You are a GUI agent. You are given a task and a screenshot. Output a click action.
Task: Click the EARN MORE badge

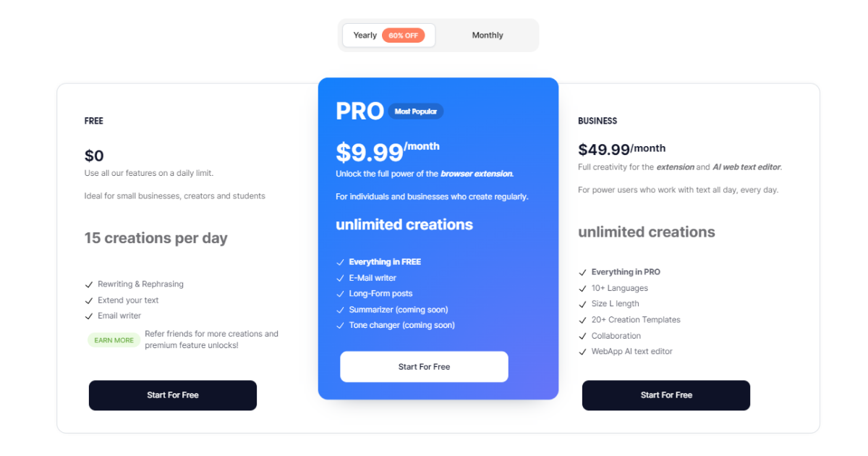(x=114, y=340)
